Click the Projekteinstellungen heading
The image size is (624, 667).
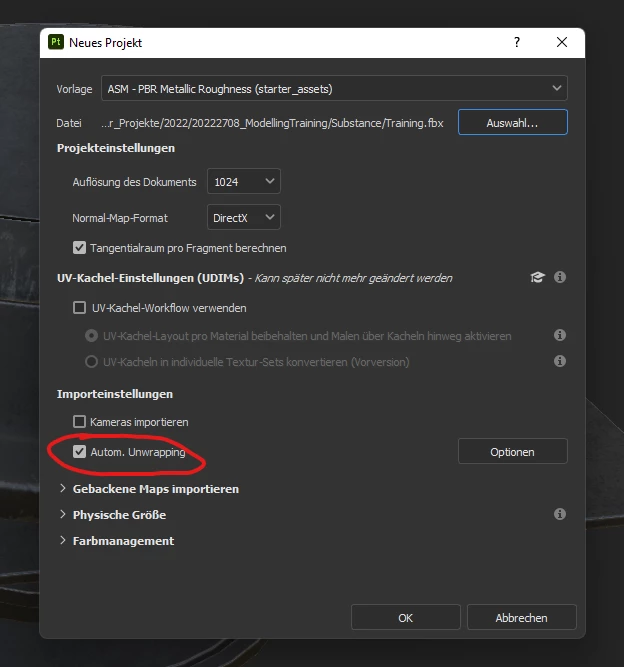click(x=116, y=148)
